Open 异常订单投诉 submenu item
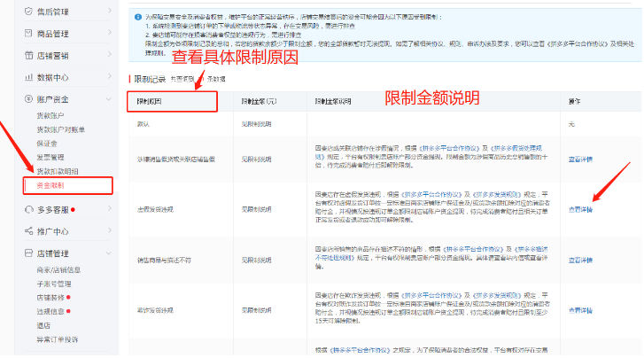This screenshot has height=358, width=644. tap(57, 339)
